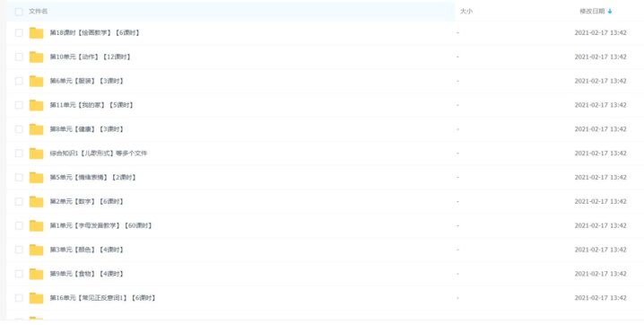Click folder icon of 第18课时【绘画教学】

point(36,33)
